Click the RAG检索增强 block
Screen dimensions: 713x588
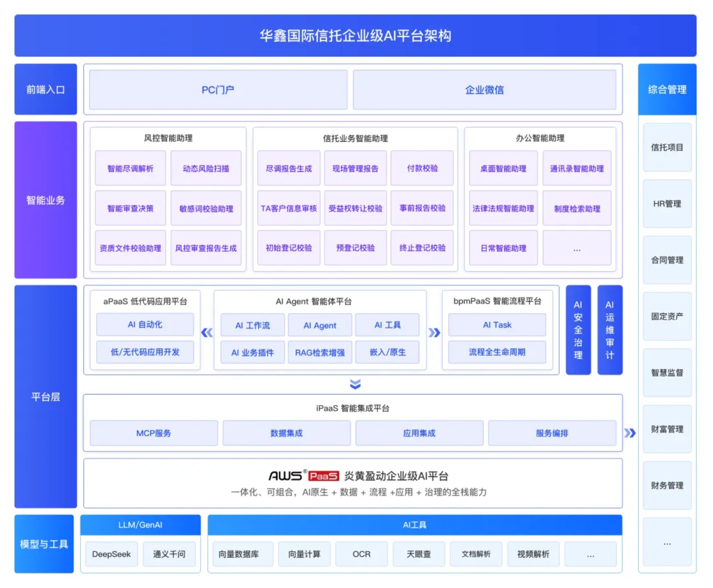[320, 352]
